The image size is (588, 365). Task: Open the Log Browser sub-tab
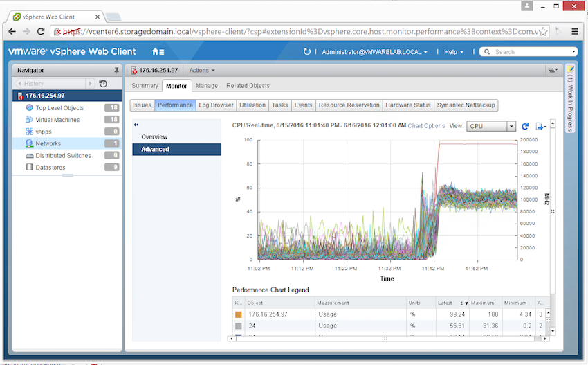pyautogui.click(x=216, y=105)
